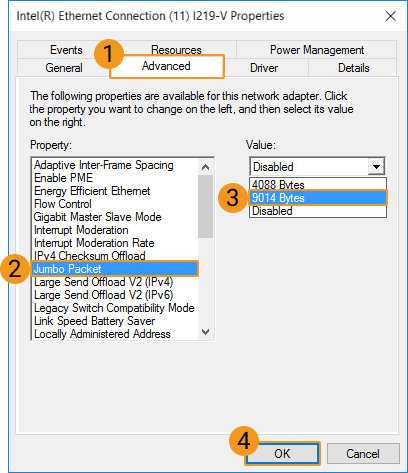The width and height of the screenshot is (408, 473).
Task: Select Interrupt Moderation Rate property
Action: 115,243
